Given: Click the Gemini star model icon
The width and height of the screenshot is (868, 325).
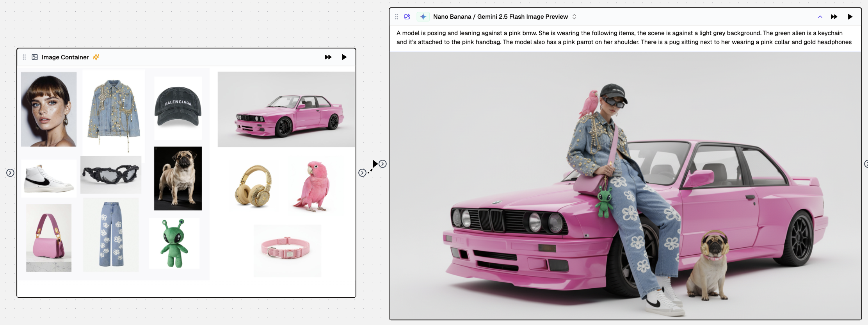Looking at the screenshot, I should pos(423,17).
